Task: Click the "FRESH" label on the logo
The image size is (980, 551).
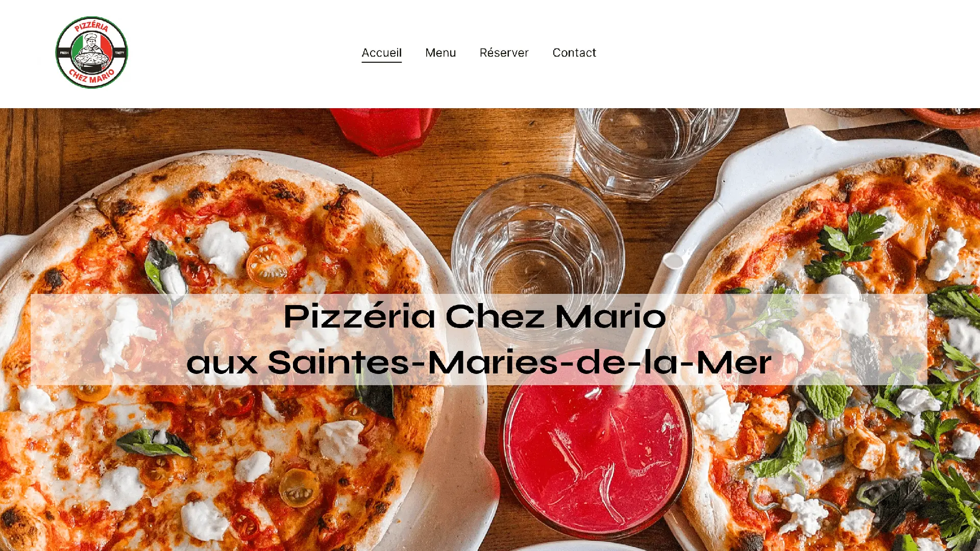Action: 64,53
